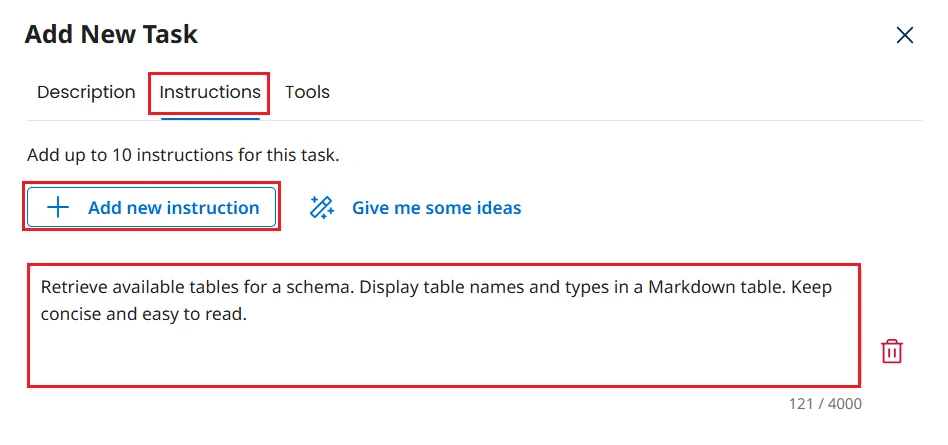Click the Give me some ideas link
The image size is (948, 445).
pos(436,208)
